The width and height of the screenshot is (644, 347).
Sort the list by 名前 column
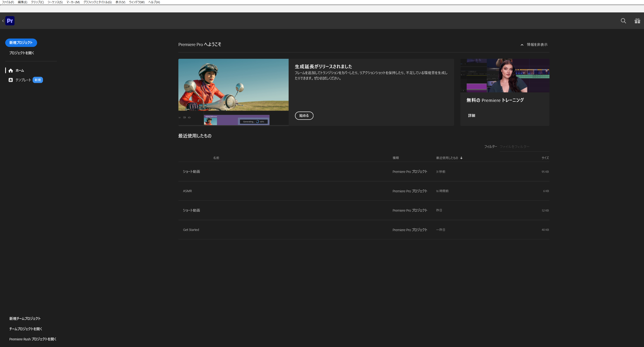[x=216, y=158]
